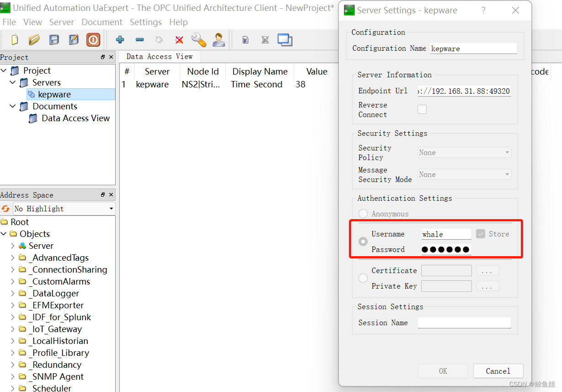
Task: Click the New Project toolbar icon
Action: (x=15, y=40)
